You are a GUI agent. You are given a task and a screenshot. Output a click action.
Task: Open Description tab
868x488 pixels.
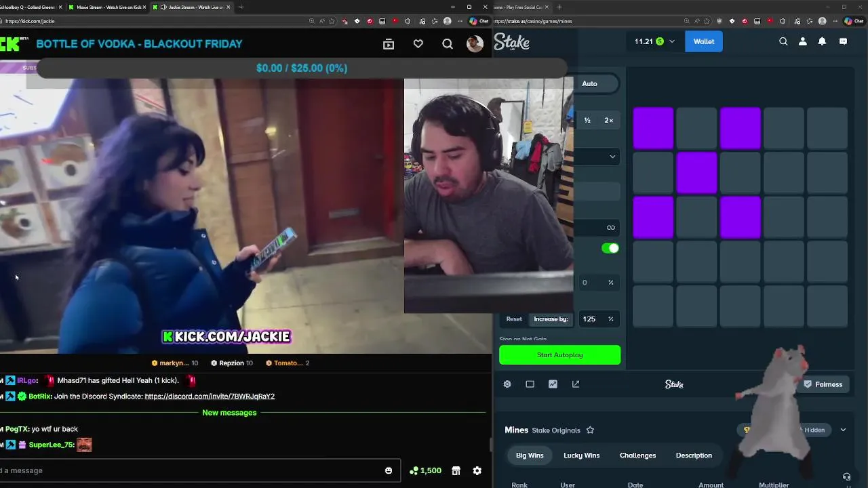point(694,455)
